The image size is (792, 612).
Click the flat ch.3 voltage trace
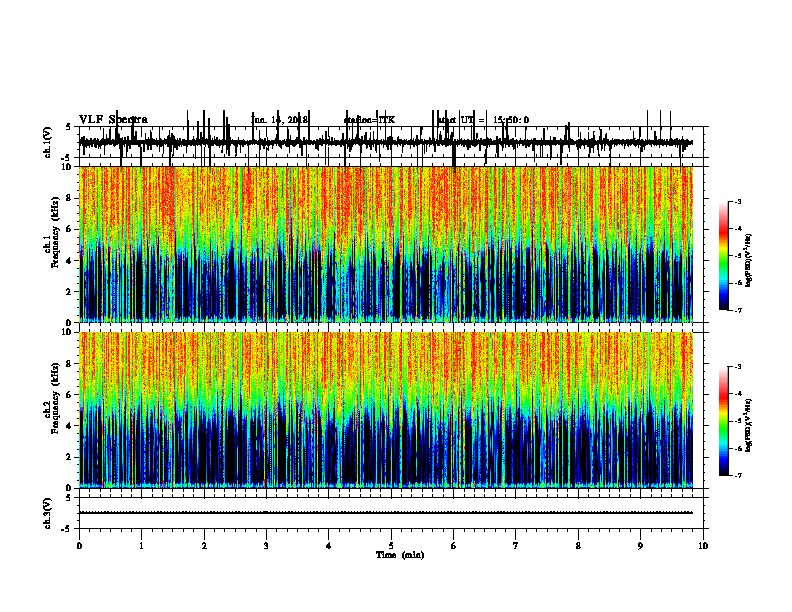[386, 513]
